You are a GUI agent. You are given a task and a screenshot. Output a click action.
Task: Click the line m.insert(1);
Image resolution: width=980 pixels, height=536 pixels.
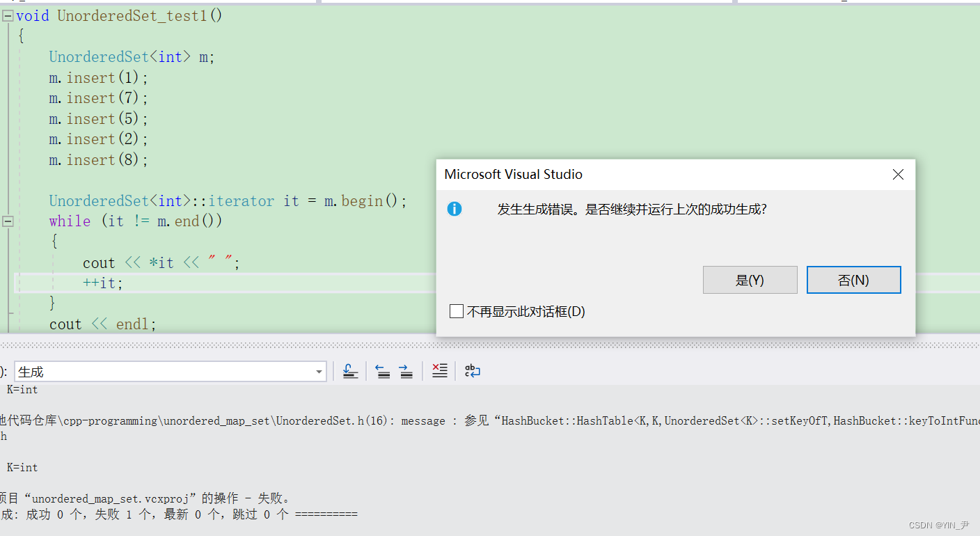click(99, 77)
